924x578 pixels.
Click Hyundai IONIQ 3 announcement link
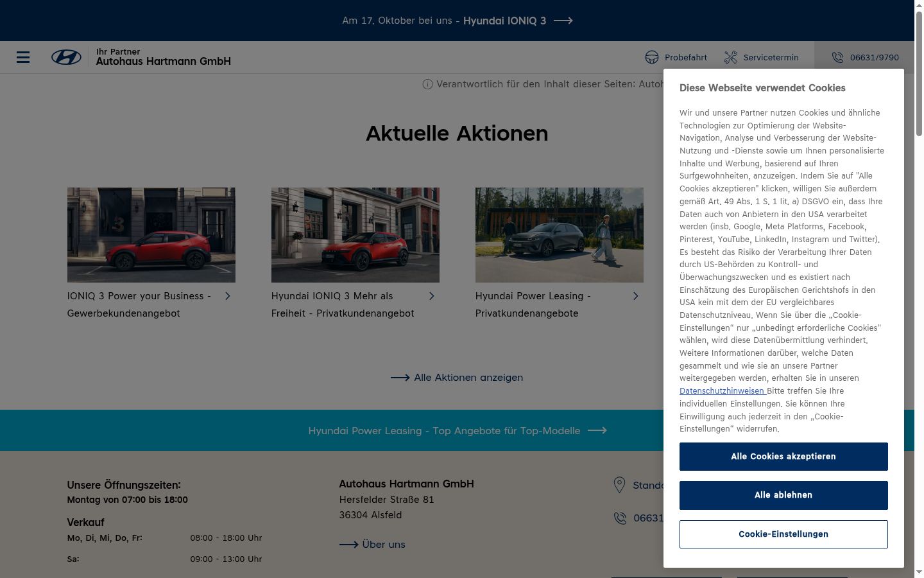504,21
